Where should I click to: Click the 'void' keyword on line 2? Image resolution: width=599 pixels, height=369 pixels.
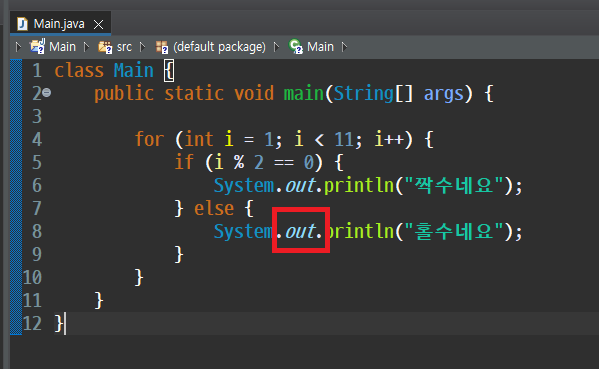(x=254, y=94)
